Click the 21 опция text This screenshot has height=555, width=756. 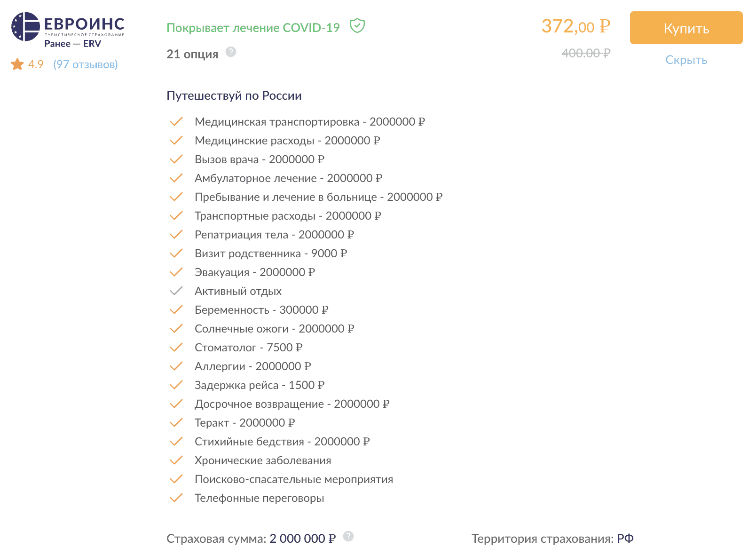(x=192, y=54)
